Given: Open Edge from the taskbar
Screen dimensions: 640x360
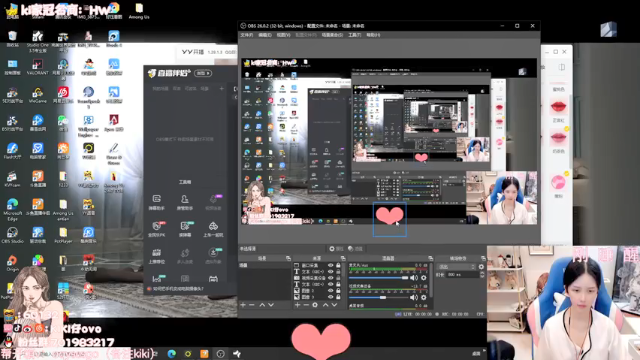Looking at the screenshot, I should point(171,353).
